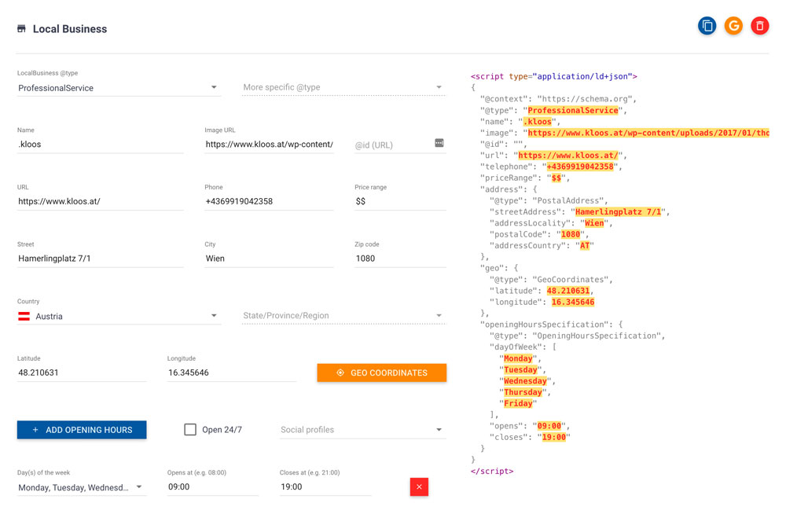Click the highlighted AT value in the JSON code

click(585, 245)
